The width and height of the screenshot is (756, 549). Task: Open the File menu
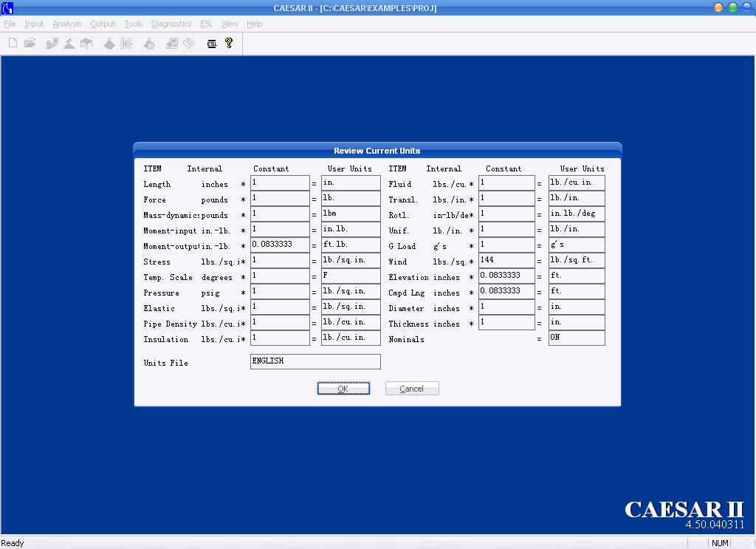point(10,24)
